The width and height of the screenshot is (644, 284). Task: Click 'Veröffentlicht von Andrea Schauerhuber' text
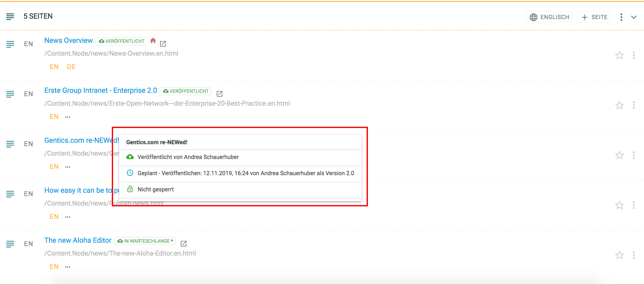point(188,157)
